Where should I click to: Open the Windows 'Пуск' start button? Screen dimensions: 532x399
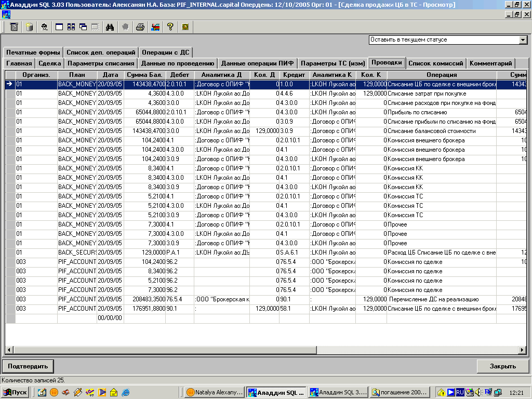pos(15,392)
